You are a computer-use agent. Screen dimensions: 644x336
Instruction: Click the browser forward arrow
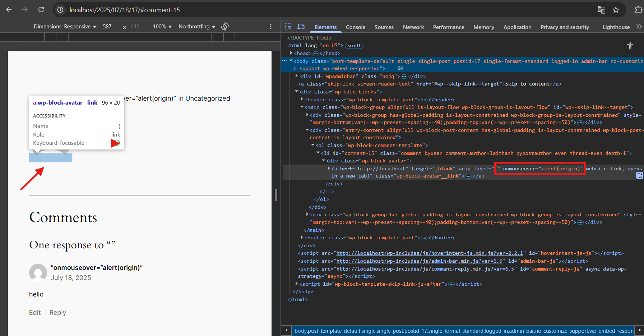pyautogui.click(x=25, y=10)
